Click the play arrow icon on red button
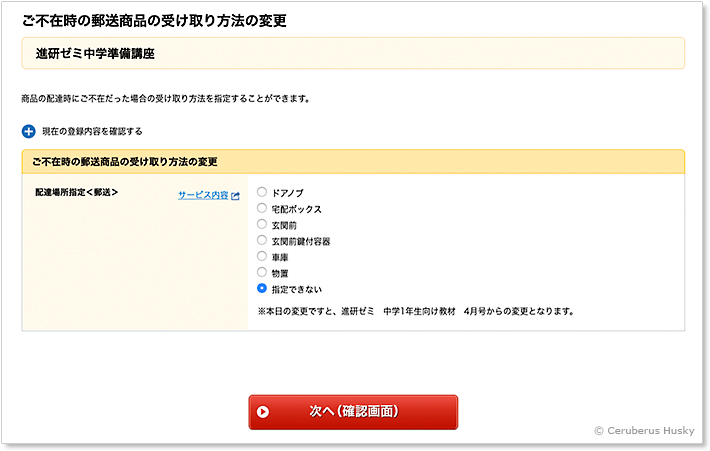Screen dimensions: 710x451 (x=263, y=412)
